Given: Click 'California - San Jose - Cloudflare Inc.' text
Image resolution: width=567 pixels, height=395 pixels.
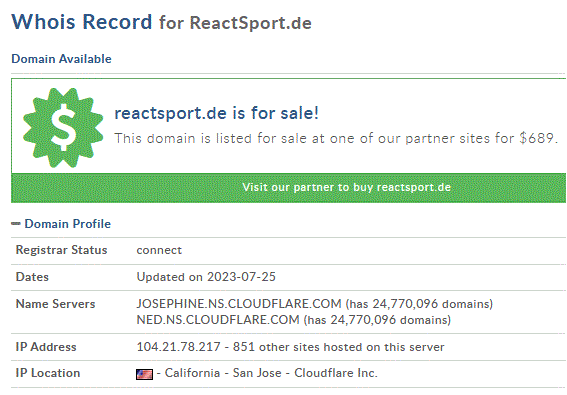Looking at the screenshot, I should [271, 373].
